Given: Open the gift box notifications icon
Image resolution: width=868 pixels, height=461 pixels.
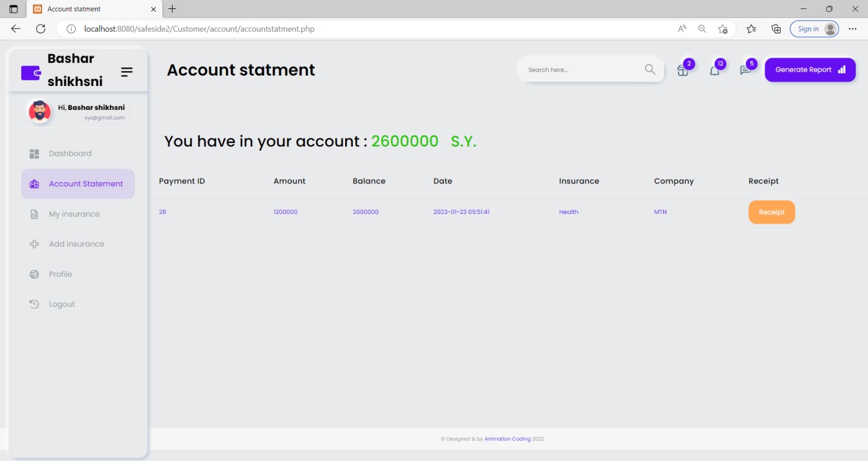Looking at the screenshot, I should (683, 70).
